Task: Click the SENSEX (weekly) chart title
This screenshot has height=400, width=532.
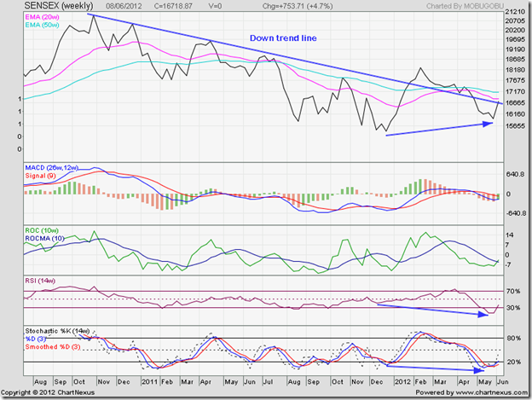Action: point(55,5)
